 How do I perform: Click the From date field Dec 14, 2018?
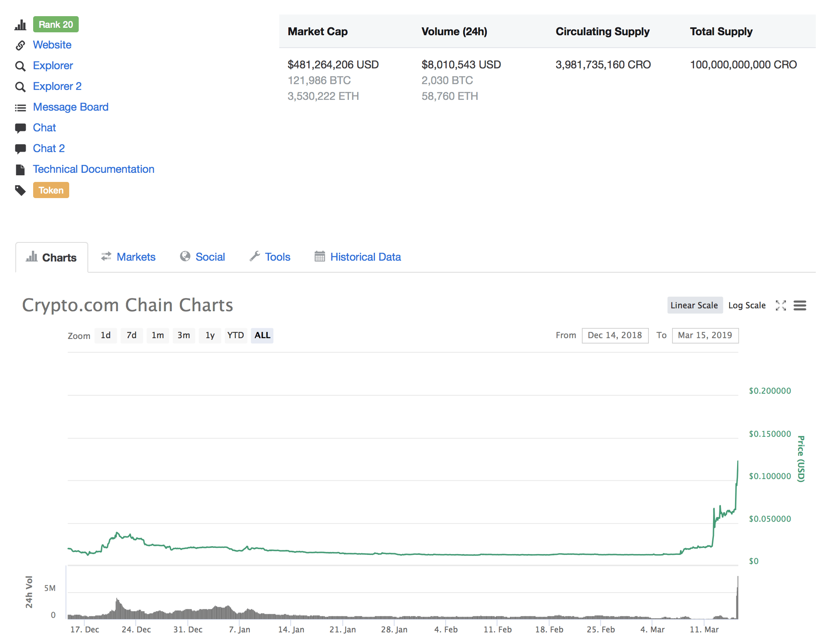tap(615, 335)
